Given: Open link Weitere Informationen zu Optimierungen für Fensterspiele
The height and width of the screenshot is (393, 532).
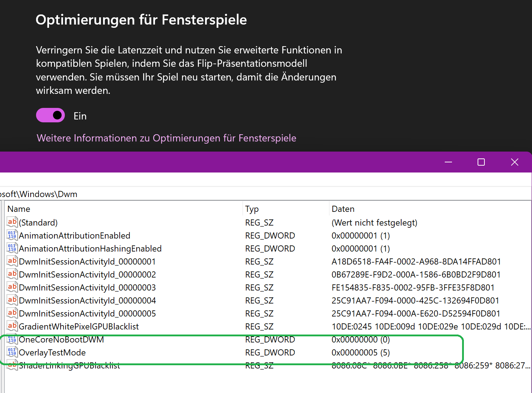Looking at the screenshot, I should pos(166,138).
